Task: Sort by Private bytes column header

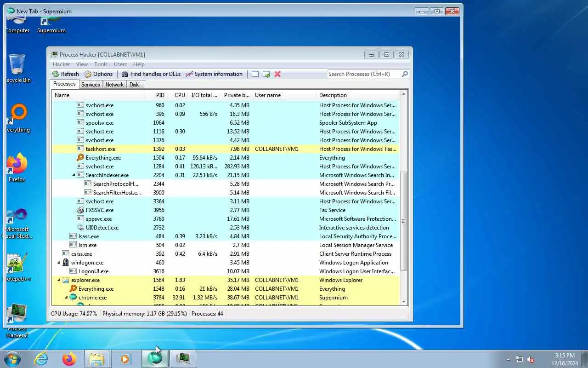Action: point(236,95)
